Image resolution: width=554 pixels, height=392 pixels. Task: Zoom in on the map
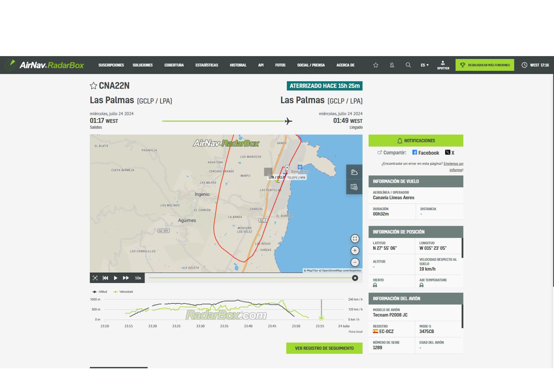pos(355,251)
